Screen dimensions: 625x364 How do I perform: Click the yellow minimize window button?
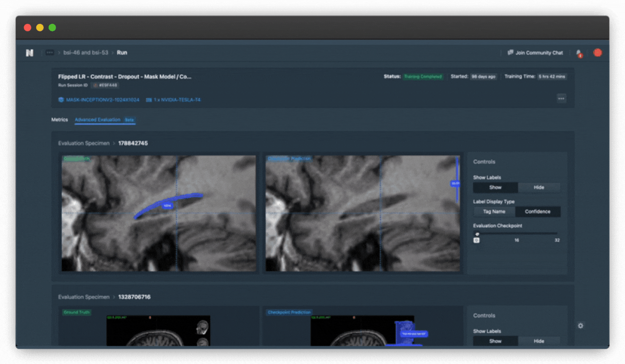(x=40, y=28)
